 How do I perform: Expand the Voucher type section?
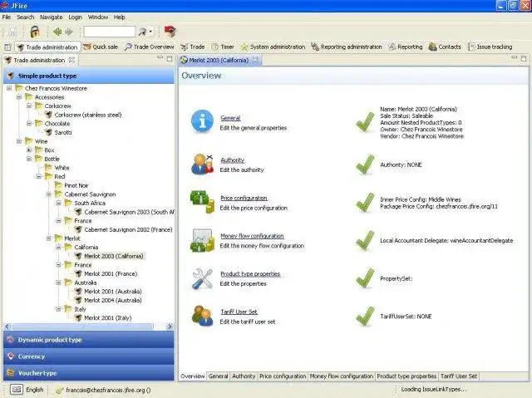coord(89,373)
